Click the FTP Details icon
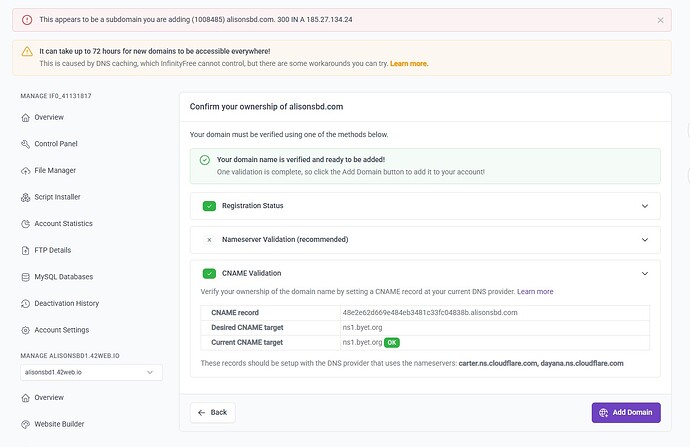This screenshot has height=447, width=690. coord(25,250)
